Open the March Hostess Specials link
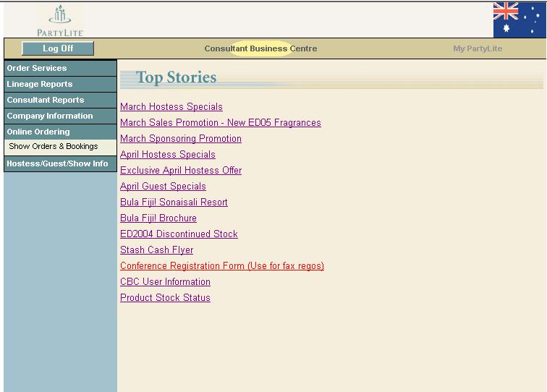The height and width of the screenshot is (392, 547). [x=171, y=107]
